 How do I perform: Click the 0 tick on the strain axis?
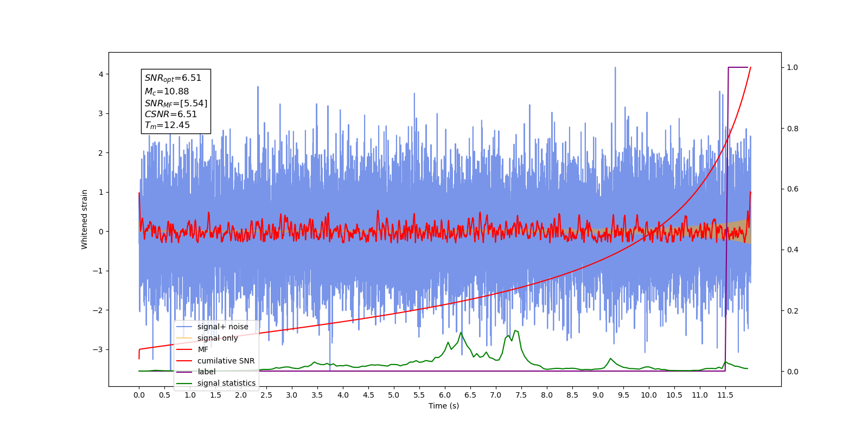(x=101, y=232)
